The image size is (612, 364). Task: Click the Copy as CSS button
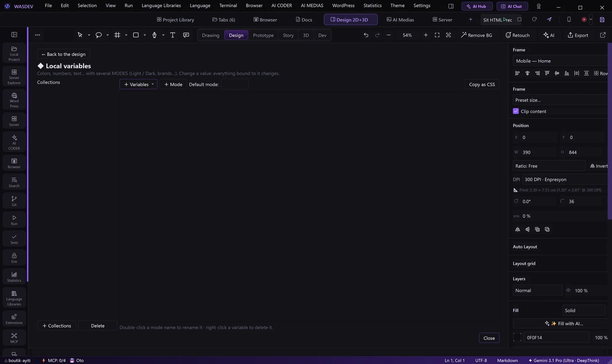[482, 84]
